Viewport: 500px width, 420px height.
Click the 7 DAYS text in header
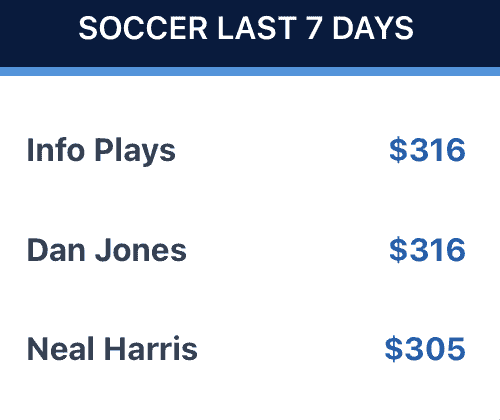click(360, 28)
